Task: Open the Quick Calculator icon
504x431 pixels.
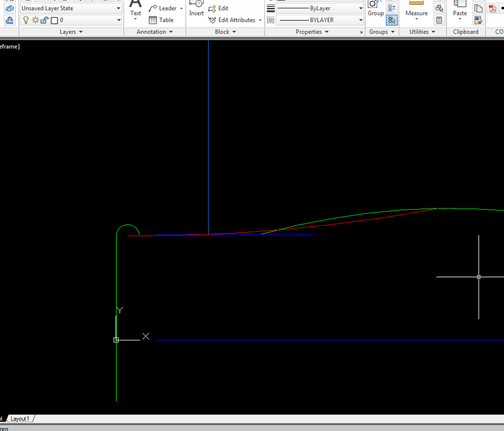Action: (439, 20)
